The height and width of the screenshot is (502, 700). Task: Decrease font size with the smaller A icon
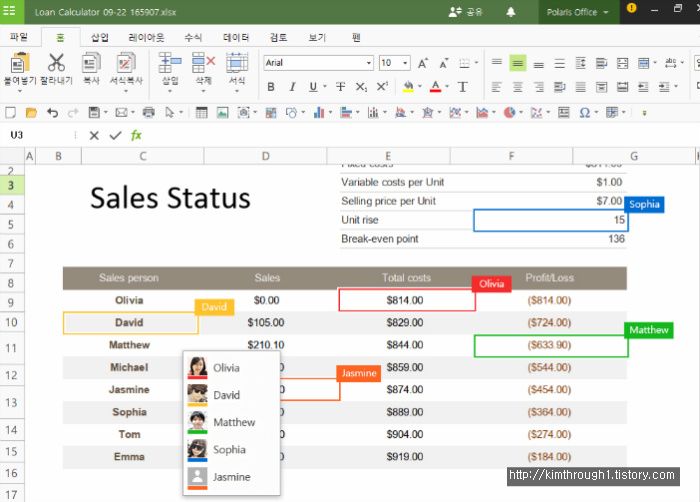(443, 63)
